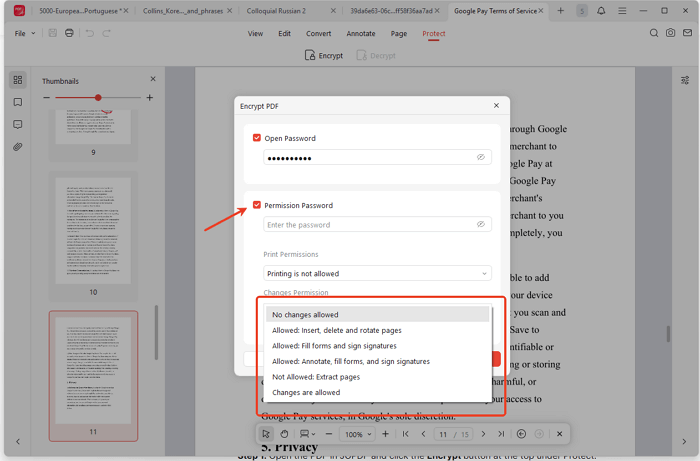
Task: Go to the last page
Action: click(x=501, y=434)
